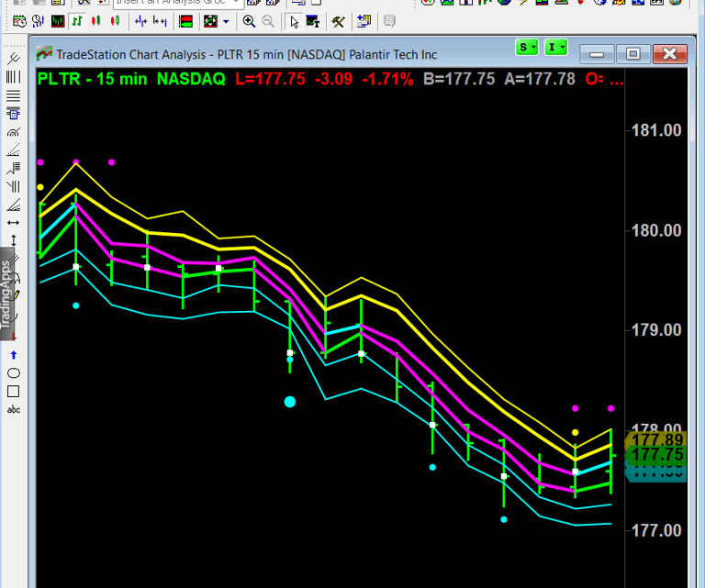Select the Andrews pitchfork drawing tool
The image size is (705, 588).
(x=14, y=59)
